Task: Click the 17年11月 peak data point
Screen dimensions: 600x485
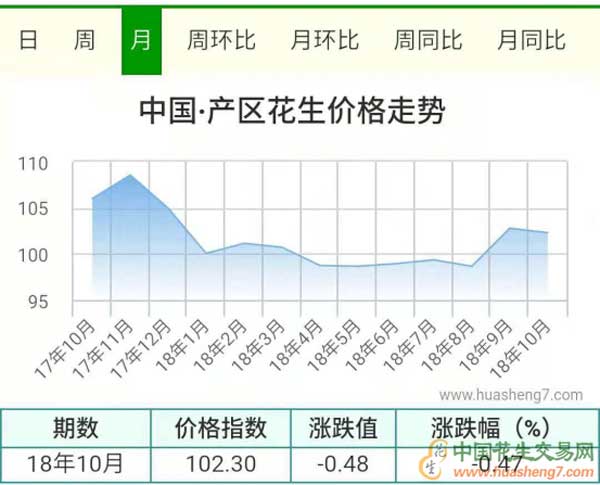Action: (130, 175)
